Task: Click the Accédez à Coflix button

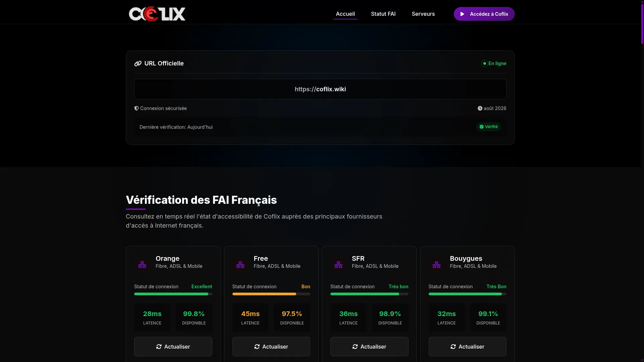Action: tap(484, 14)
